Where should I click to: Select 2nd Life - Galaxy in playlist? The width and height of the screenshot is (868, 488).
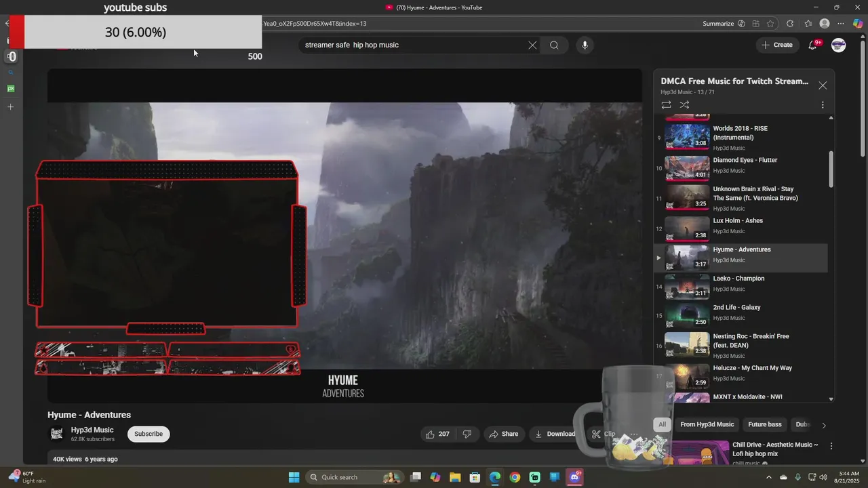pyautogui.click(x=741, y=315)
